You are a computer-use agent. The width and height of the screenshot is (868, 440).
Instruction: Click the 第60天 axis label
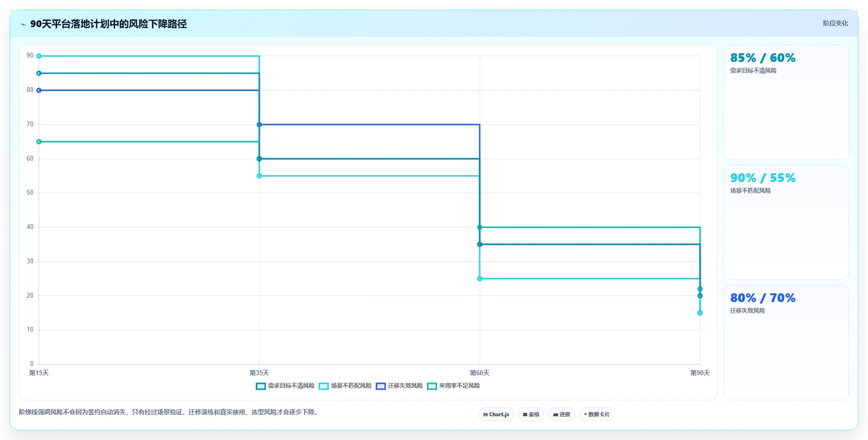[480, 373]
